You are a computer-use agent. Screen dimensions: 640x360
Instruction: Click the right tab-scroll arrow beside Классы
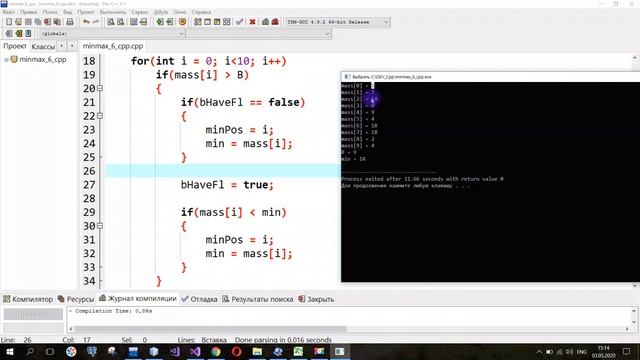pyautogui.click(x=72, y=46)
